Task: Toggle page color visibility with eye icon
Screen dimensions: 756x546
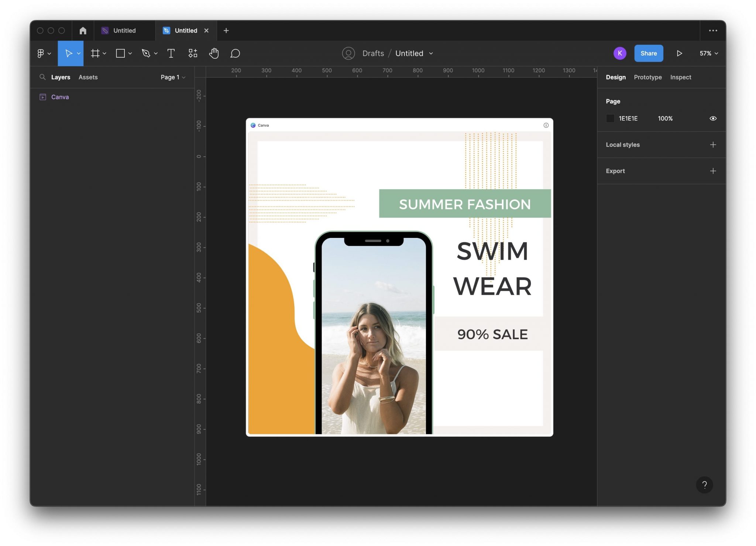Action: tap(712, 118)
